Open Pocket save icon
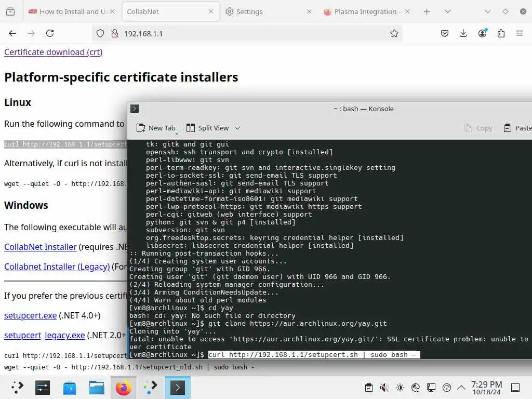 445,33
